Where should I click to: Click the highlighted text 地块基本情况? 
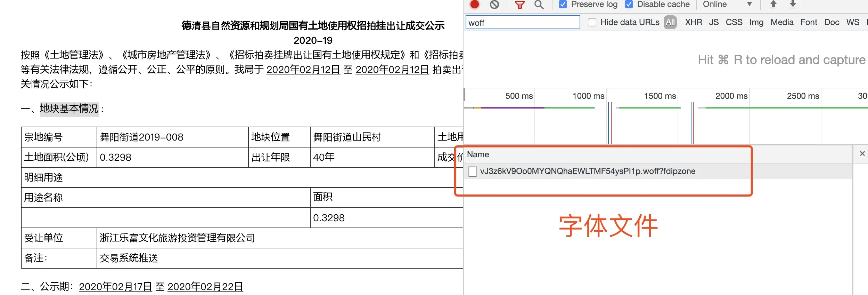[69, 109]
